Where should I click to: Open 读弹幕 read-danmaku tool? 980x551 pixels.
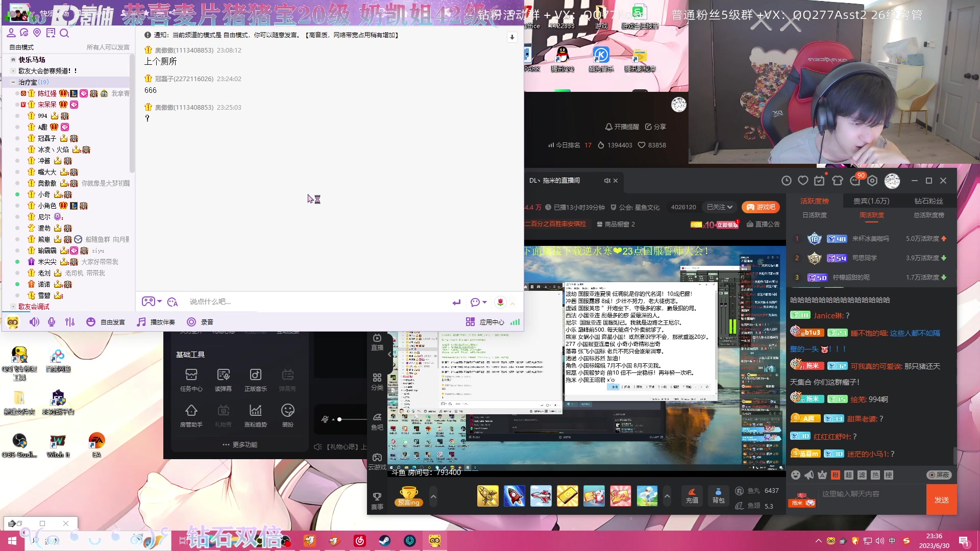pos(223,380)
